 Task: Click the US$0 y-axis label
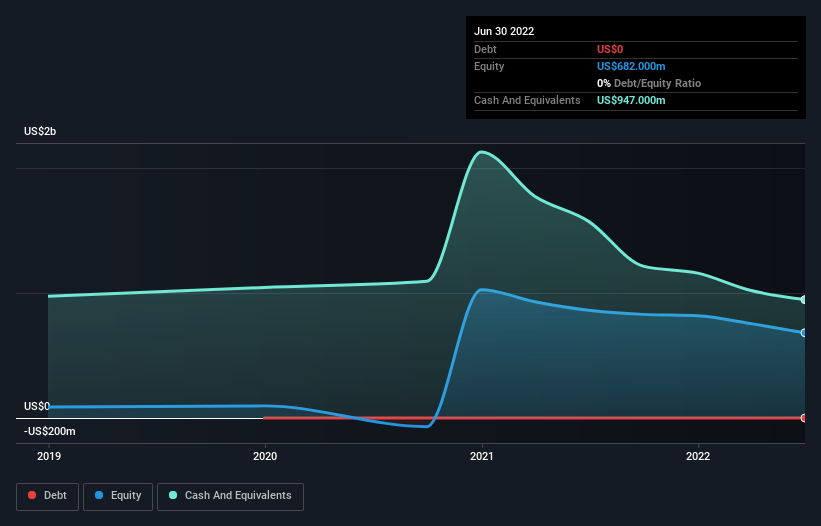pos(37,406)
